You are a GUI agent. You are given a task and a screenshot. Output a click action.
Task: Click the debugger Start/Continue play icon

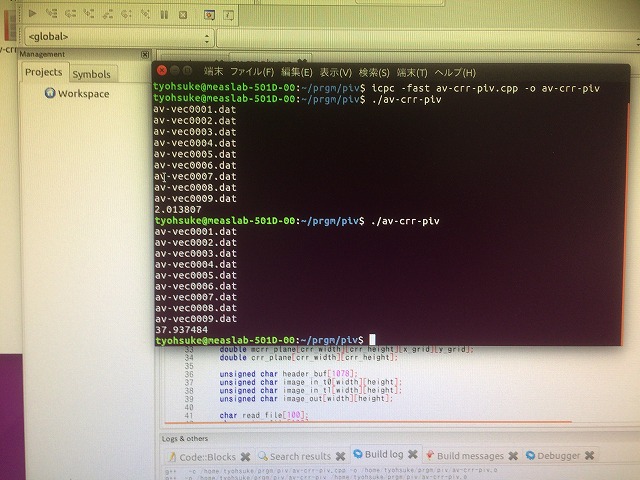coord(32,13)
